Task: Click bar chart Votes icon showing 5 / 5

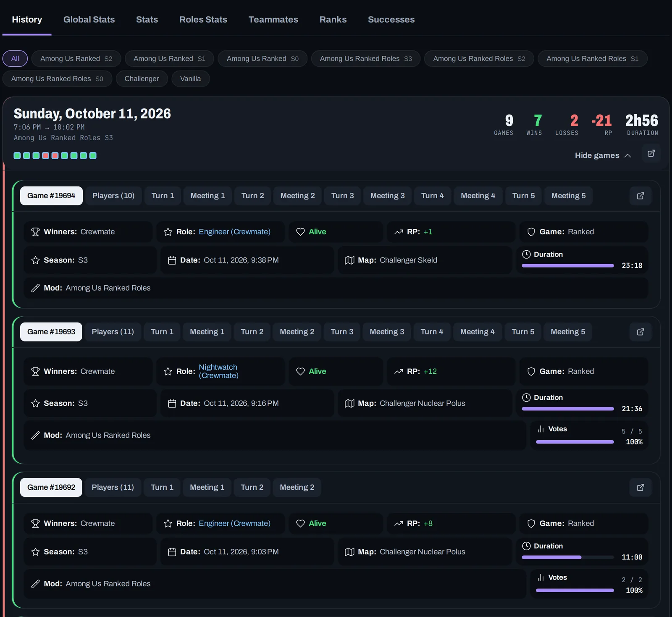Action: (x=541, y=429)
